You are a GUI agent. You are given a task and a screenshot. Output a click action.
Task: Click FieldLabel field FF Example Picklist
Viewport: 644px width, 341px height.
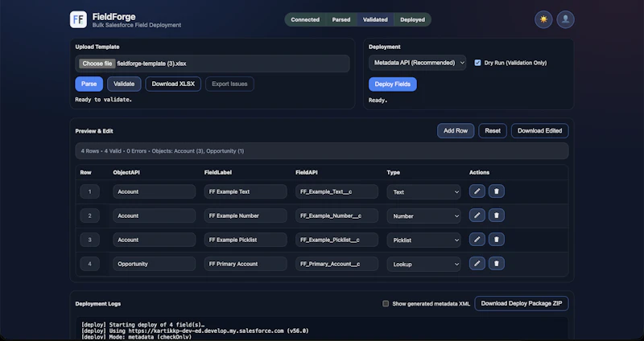246,240
